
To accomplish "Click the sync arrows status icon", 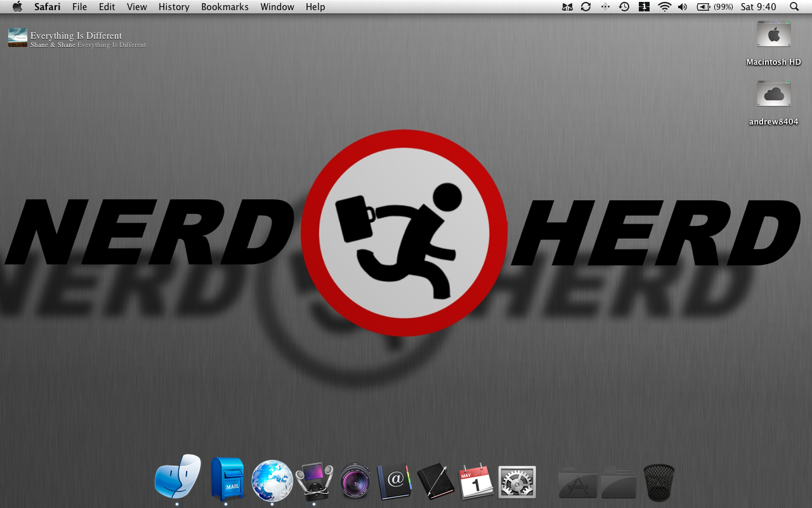I will [586, 7].
